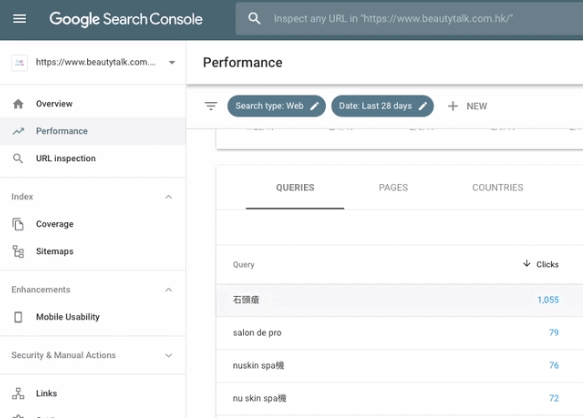The width and height of the screenshot is (583, 418).
Task: Click the Clicks sort descending arrow
Action: (x=526, y=264)
